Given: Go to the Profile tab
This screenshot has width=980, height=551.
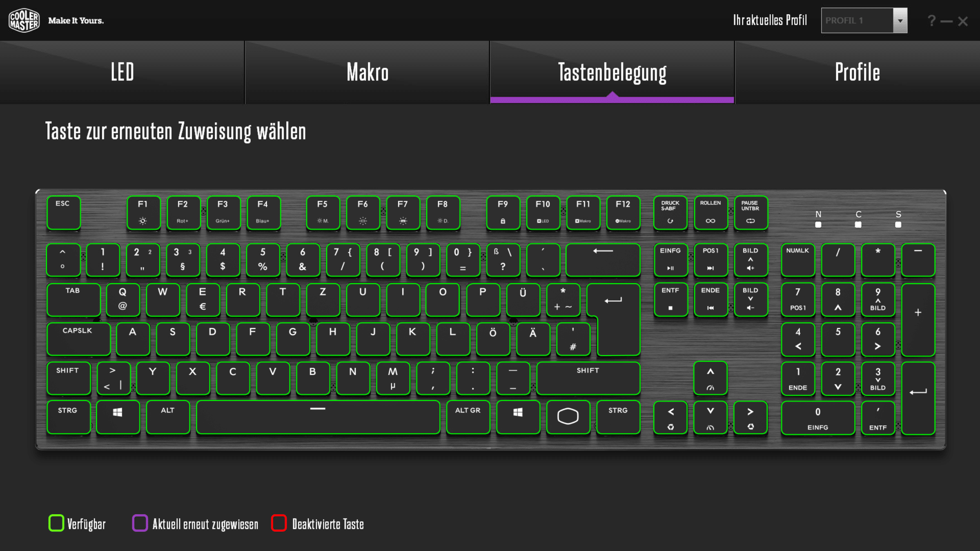Looking at the screenshot, I should coord(857,72).
